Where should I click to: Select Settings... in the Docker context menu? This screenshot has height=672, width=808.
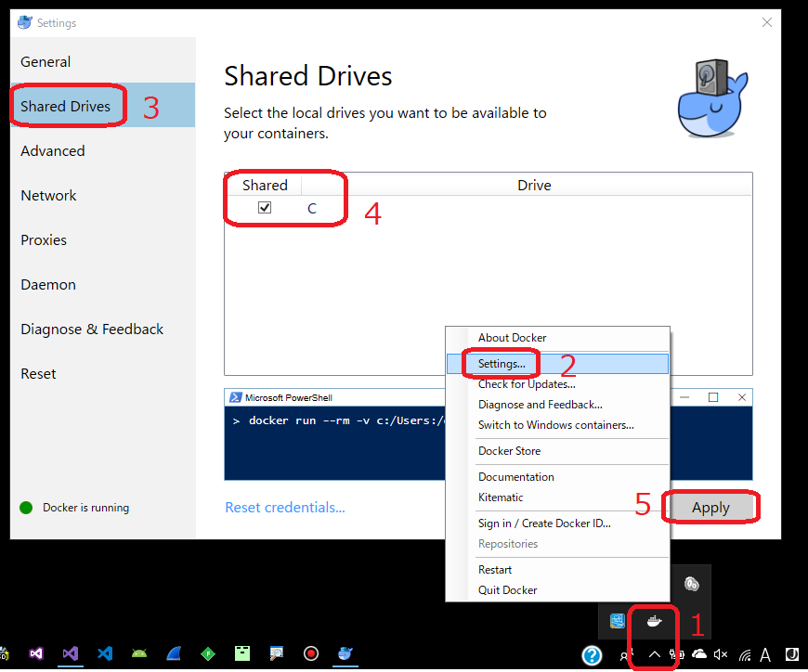[x=502, y=363]
